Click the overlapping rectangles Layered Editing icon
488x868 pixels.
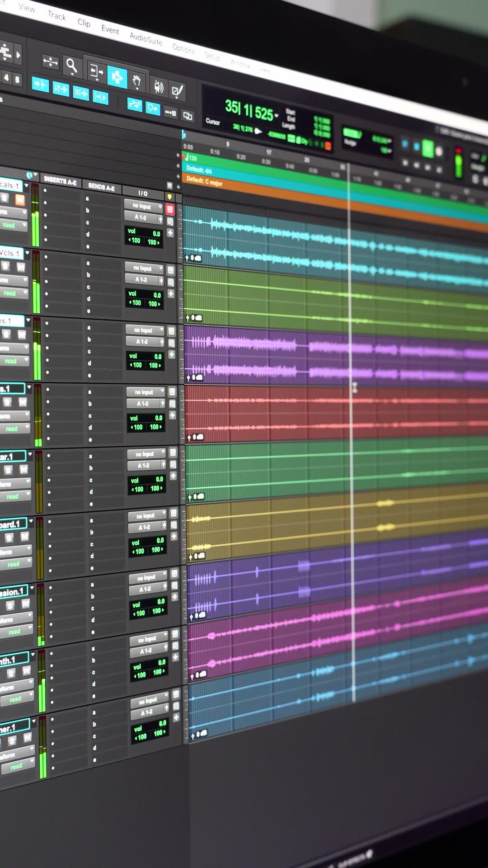pos(188,116)
